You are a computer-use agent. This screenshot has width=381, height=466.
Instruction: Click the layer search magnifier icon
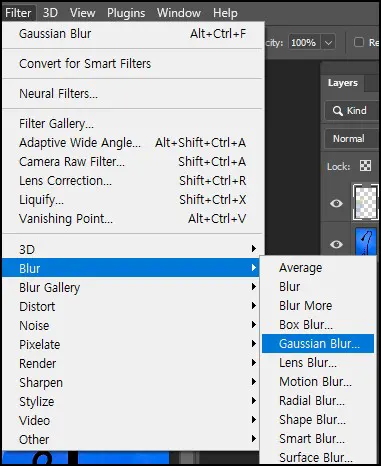[x=337, y=111]
